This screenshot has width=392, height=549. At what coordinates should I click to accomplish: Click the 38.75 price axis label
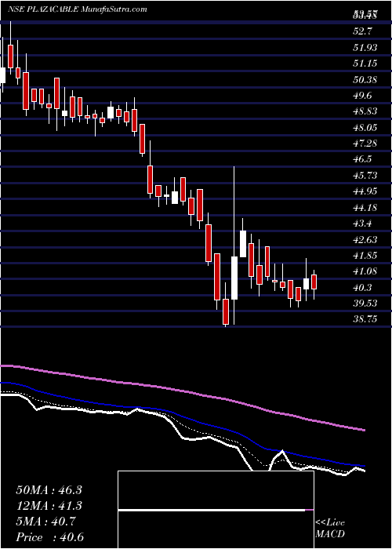coord(365,319)
